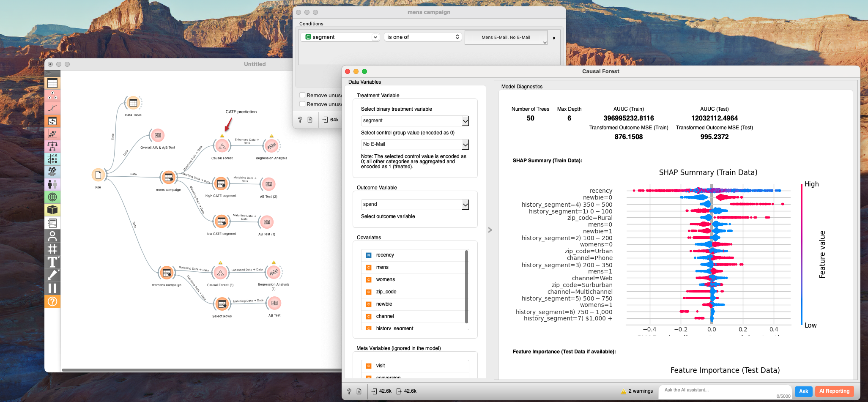This screenshot has height=402, width=868.
Task: Select the Causal Forest node under CATE prediction
Action: [222, 146]
